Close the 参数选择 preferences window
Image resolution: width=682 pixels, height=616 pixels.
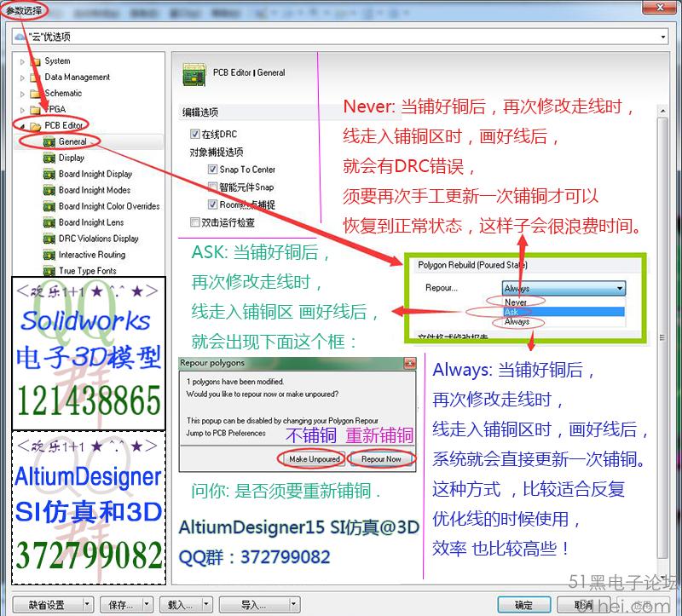tap(659, 7)
